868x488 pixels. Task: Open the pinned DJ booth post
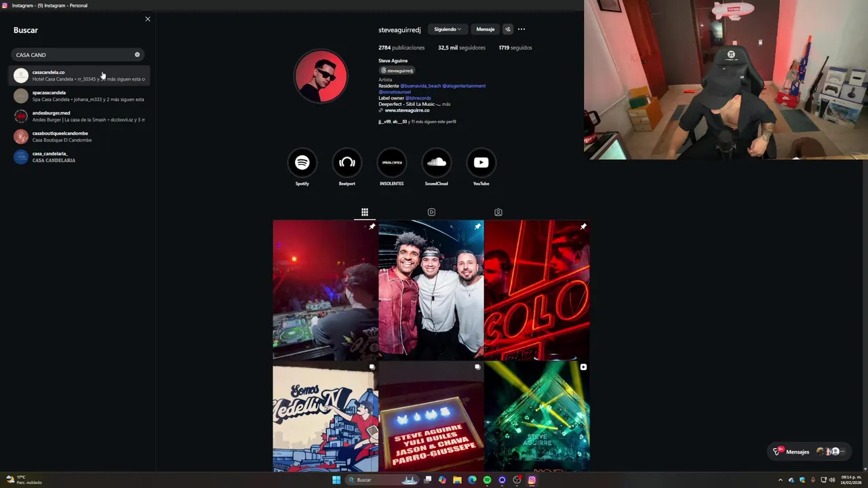(x=325, y=290)
